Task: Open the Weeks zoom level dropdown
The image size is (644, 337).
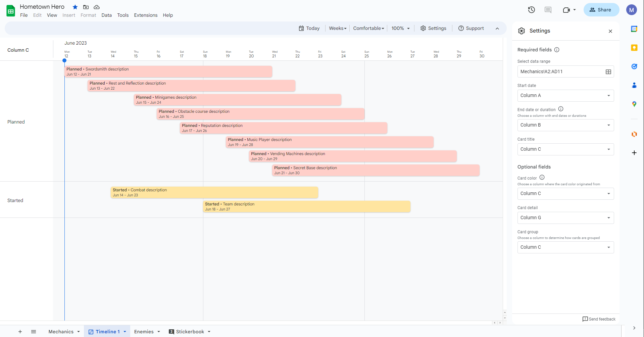Action: pyautogui.click(x=337, y=28)
